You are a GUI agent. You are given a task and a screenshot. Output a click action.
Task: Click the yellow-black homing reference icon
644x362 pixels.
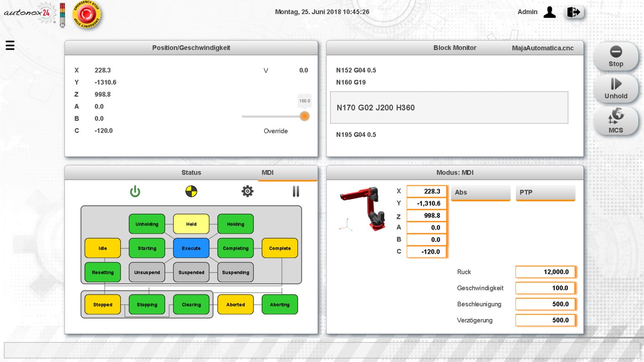click(191, 191)
